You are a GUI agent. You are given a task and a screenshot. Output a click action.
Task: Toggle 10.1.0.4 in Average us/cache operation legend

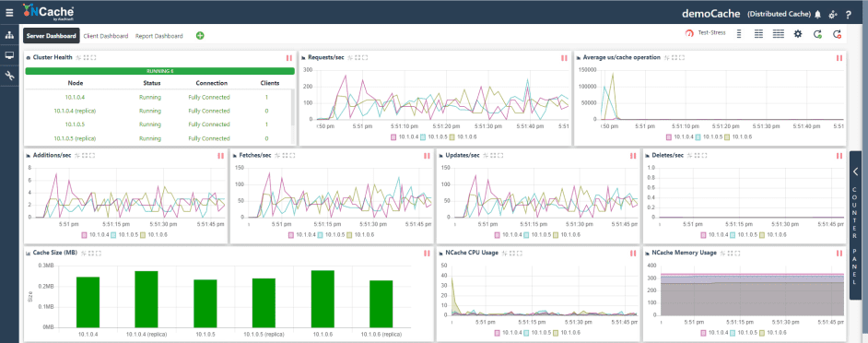pyautogui.click(x=680, y=136)
